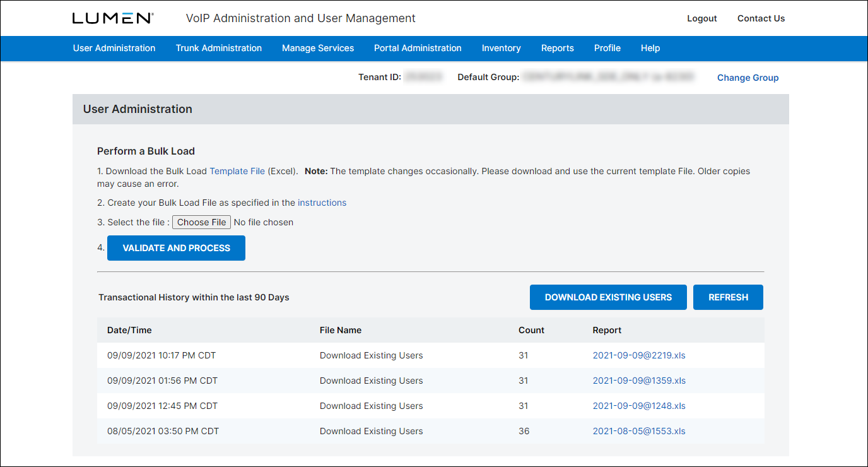This screenshot has height=467, width=868.
Task: Click the Download Existing Users button
Action: tap(608, 297)
